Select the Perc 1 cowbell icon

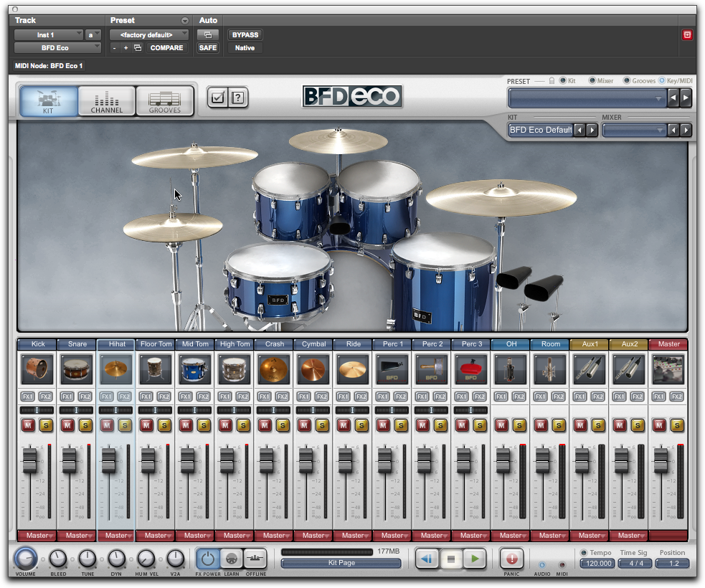coord(392,369)
